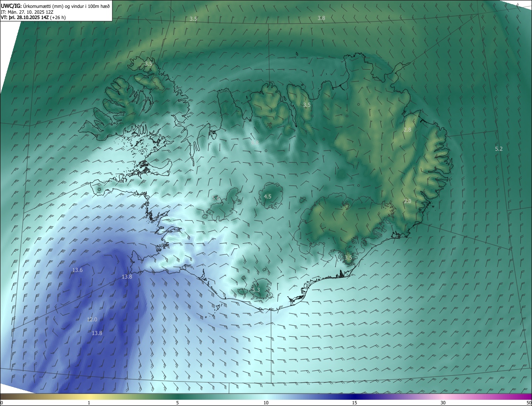Click the 2.8 value label
The width and height of the screenshot is (532, 406).
(x=407, y=130)
